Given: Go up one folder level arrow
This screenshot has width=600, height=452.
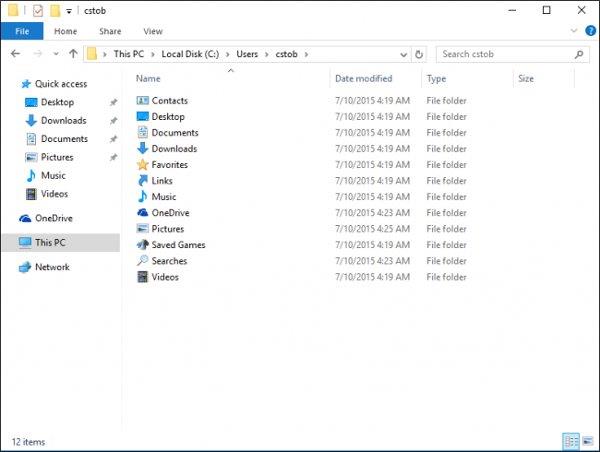Looking at the screenshot, I should click(x=73, y=54).
